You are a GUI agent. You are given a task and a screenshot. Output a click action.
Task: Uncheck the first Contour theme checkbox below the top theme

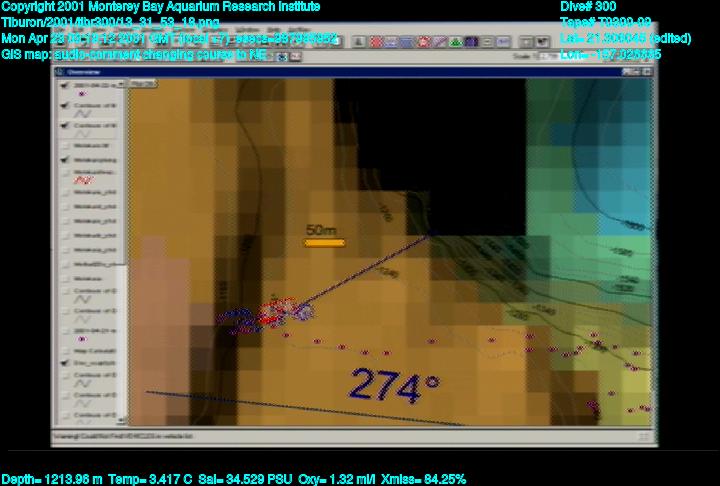(65, 105)
